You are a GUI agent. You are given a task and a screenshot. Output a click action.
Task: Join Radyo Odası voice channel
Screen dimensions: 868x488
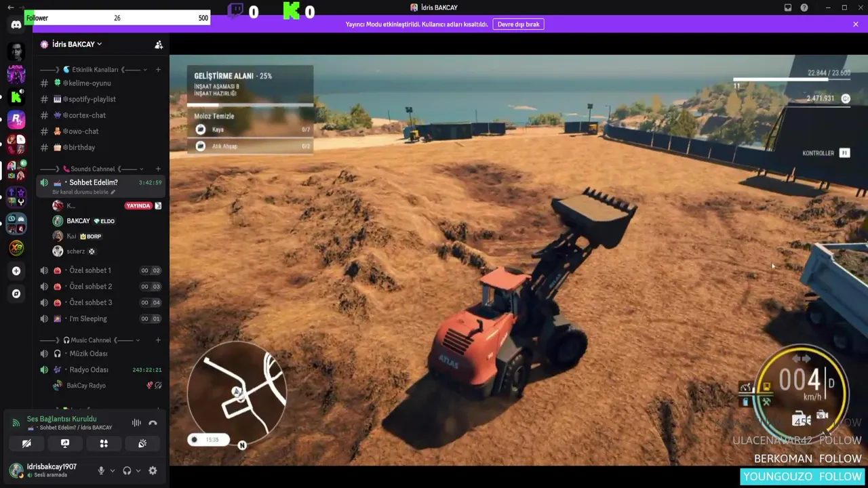pos(100,370)
